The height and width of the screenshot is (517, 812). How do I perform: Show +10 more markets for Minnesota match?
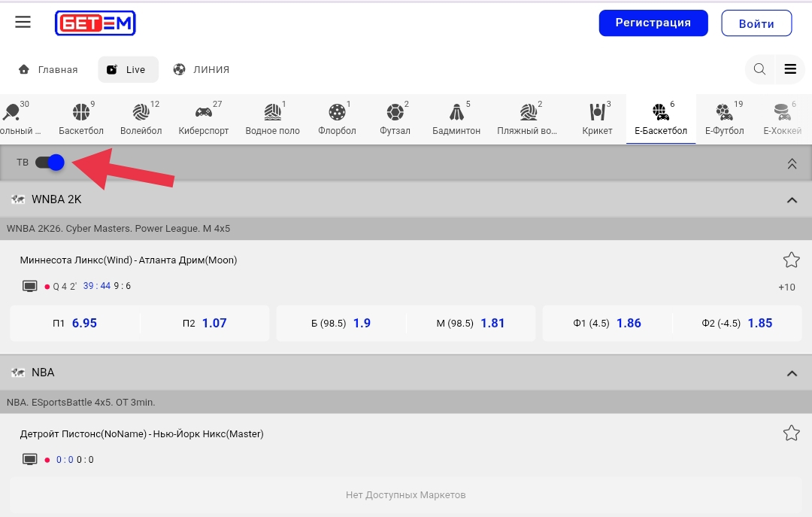click(786, 287)
